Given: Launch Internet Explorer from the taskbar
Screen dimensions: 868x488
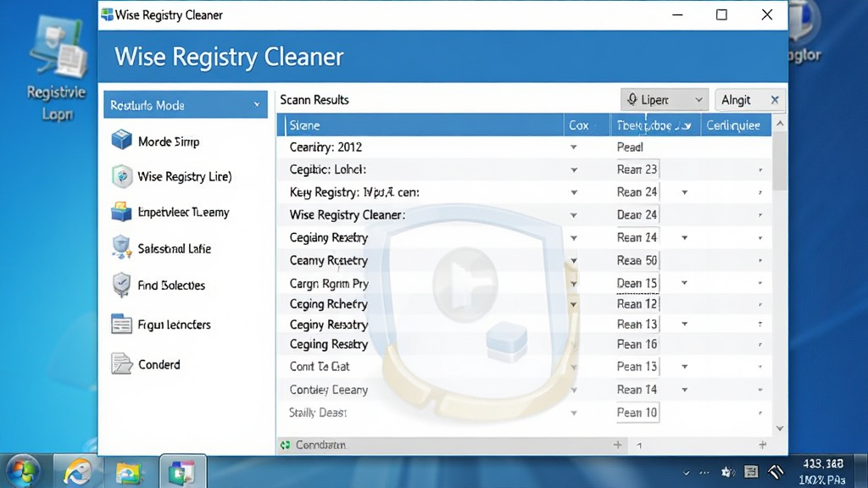Looking at the screenshot, I should pos(77,472).
